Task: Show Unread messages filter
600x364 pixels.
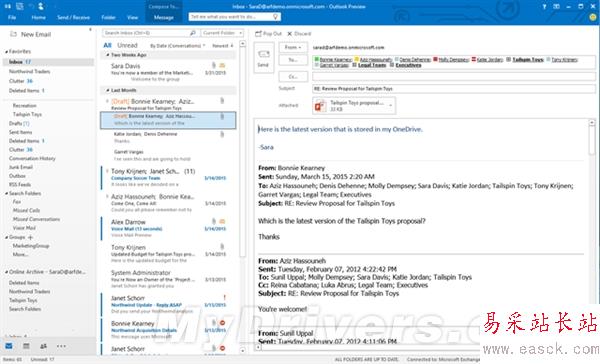Action: (x=127, y=45)
